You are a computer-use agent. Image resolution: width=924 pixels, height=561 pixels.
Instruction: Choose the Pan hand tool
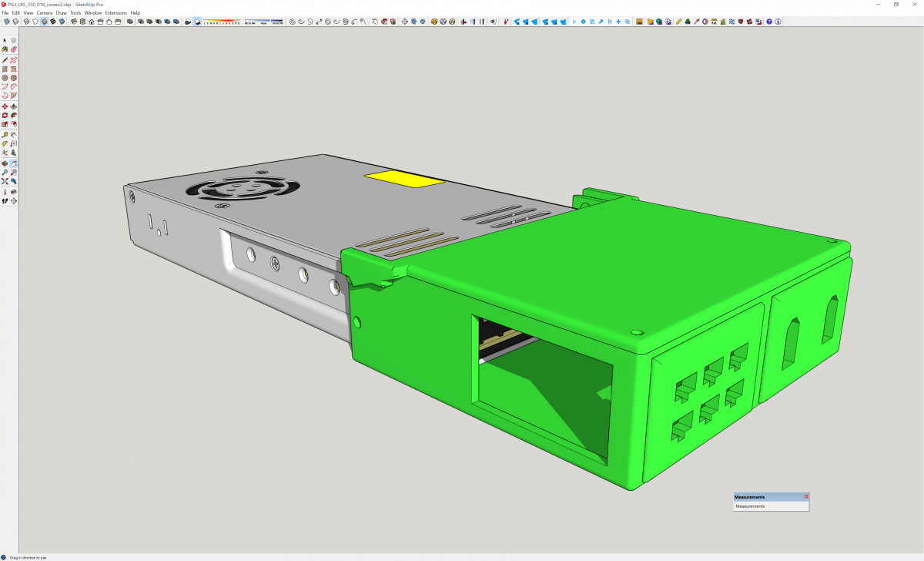(14, 163)
